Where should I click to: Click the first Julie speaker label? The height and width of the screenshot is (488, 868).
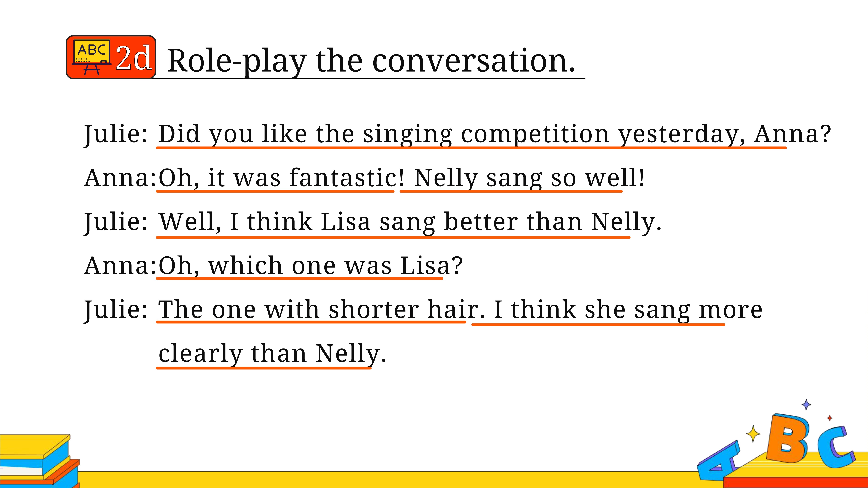click(x=116, y=134)
